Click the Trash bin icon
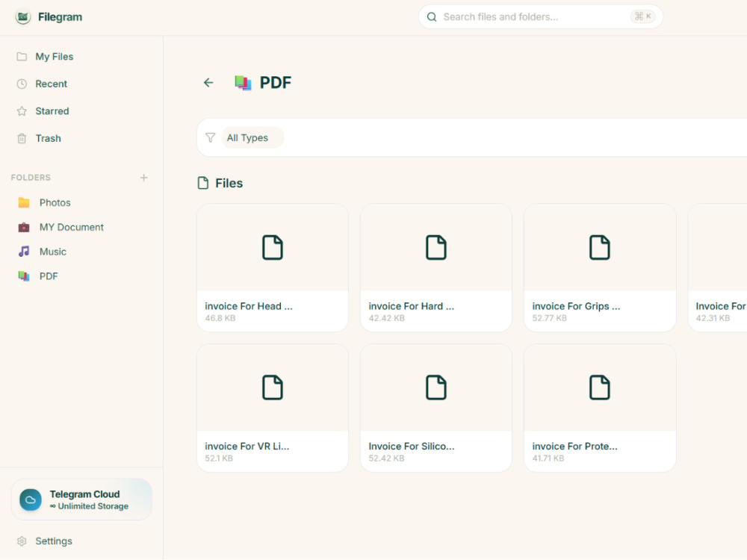 click(22, 138)
